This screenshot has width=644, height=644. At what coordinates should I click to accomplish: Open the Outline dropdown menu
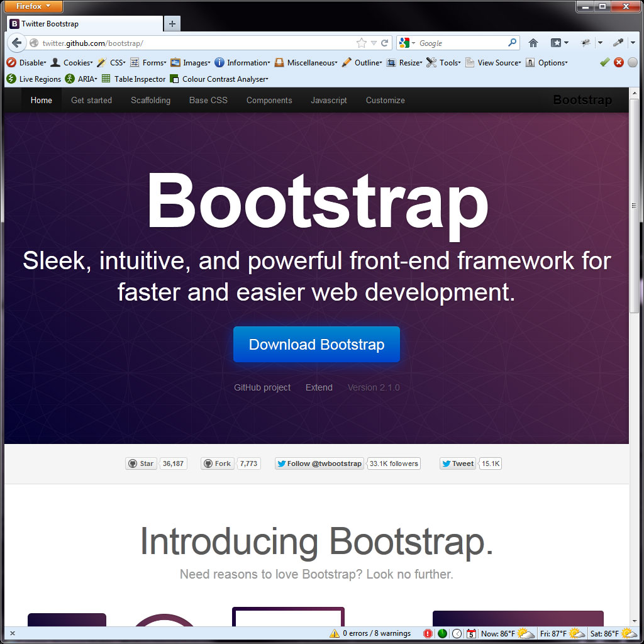coord(362,62)
